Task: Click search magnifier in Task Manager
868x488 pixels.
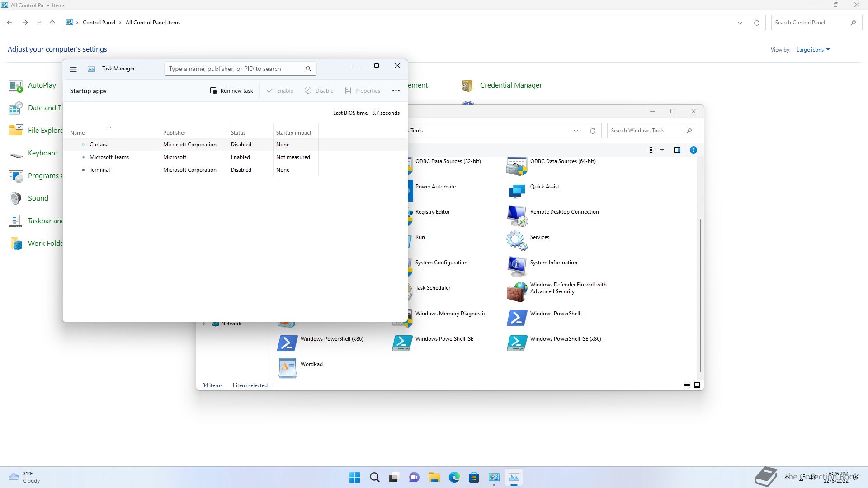Action: 308,69
